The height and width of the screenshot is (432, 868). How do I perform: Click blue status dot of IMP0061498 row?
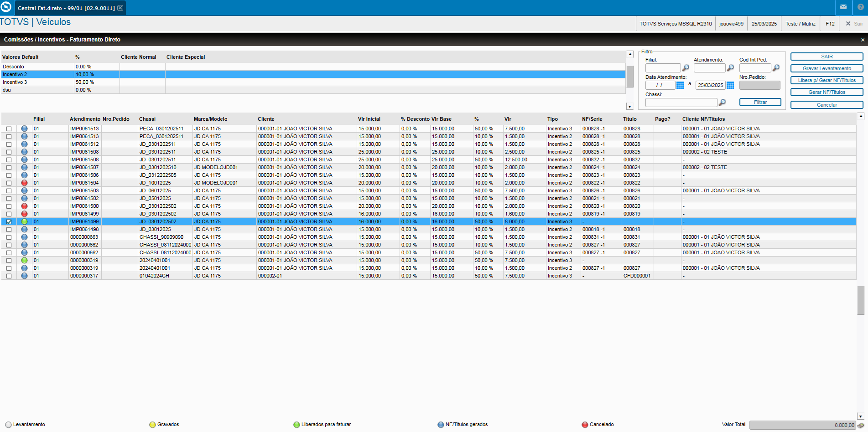[x=24, y=229]
